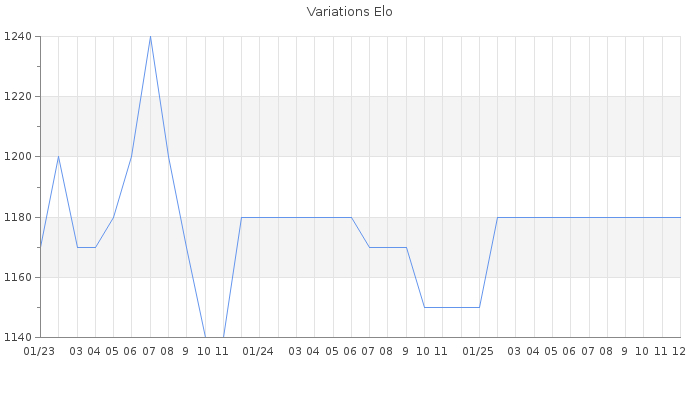
Task: Click the flat 1170 segment in 2024
Action: point(388,247)
